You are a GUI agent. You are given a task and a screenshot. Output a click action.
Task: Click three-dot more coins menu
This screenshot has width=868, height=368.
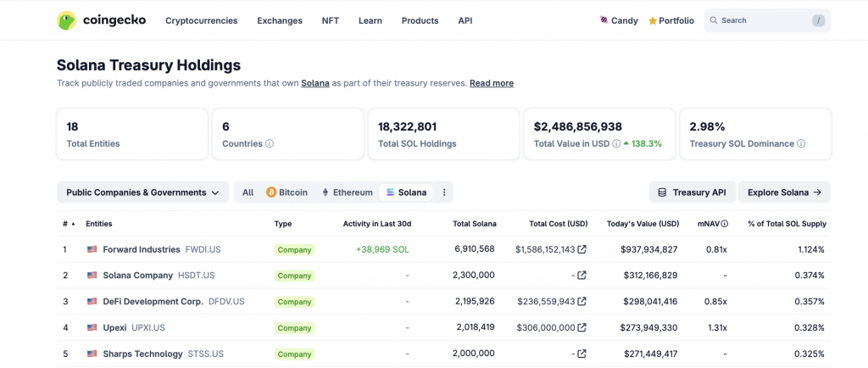click(x=443, y=192)
